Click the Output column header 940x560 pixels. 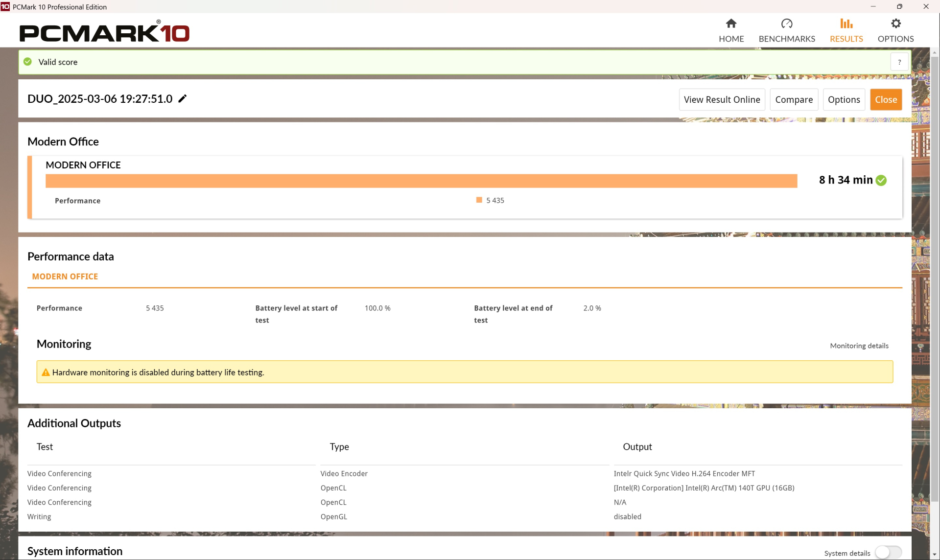pyautogui.click(x=637, y=447)
